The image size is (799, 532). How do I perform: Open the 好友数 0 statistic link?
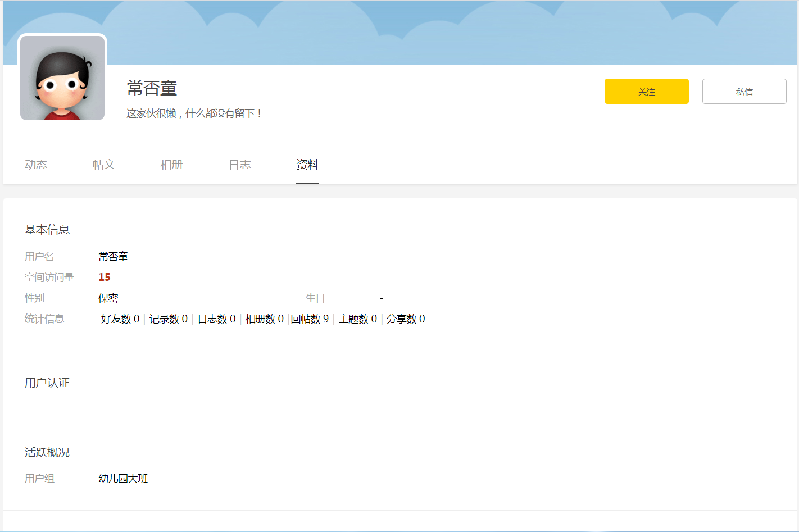point(120,319)
